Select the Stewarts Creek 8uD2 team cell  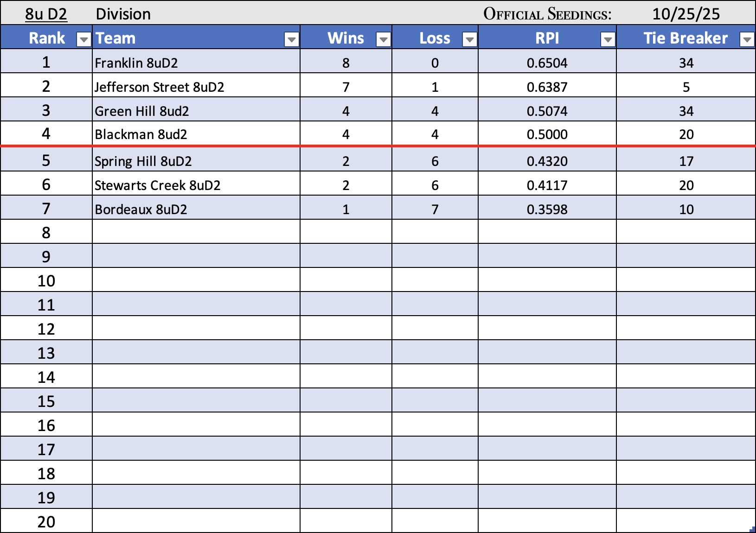(157, 185)
